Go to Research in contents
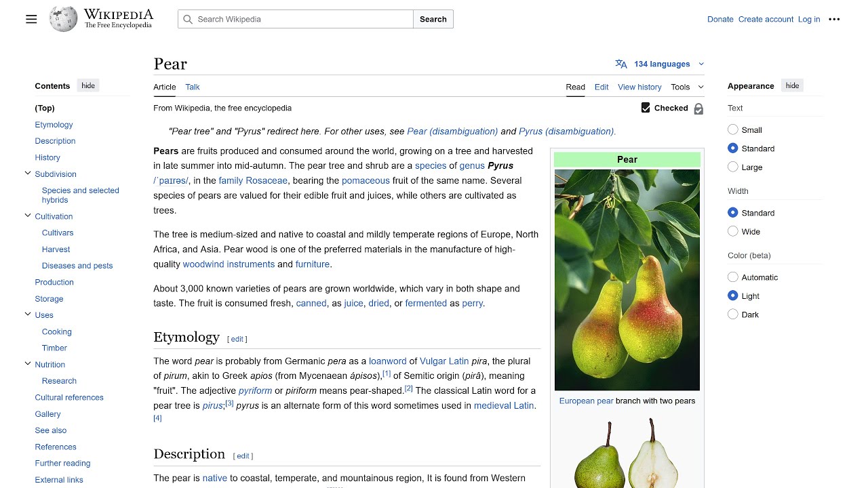This screenshot has width=868, height=488. (x=59, y=381)
